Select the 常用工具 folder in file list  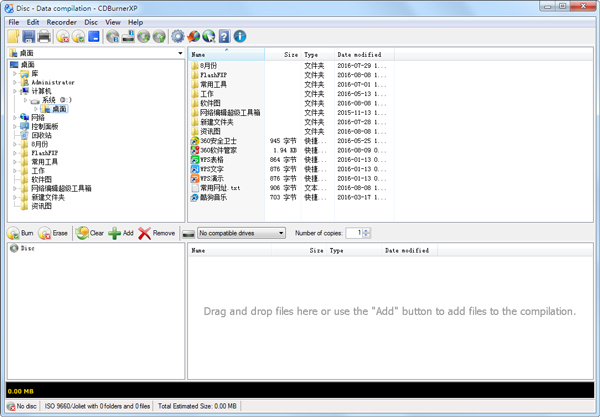tap(212, 85)
